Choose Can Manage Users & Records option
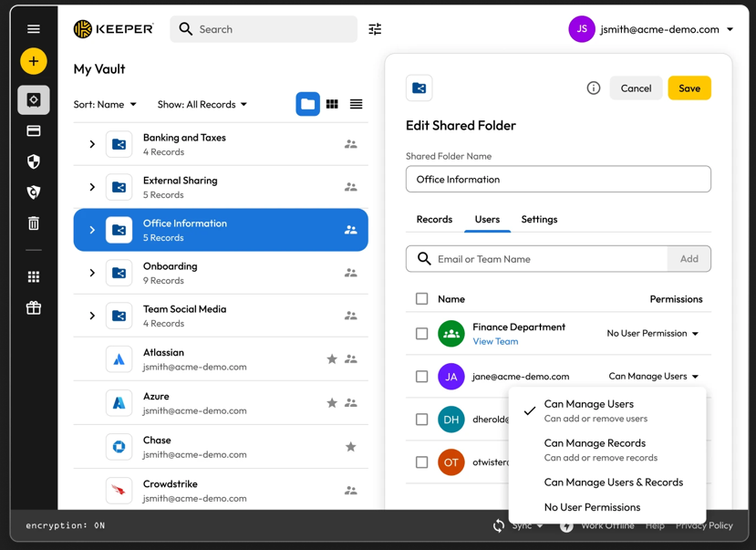 613,483
